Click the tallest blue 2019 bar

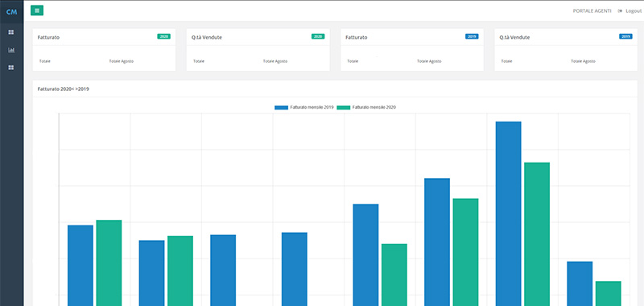tap(509, 213)
